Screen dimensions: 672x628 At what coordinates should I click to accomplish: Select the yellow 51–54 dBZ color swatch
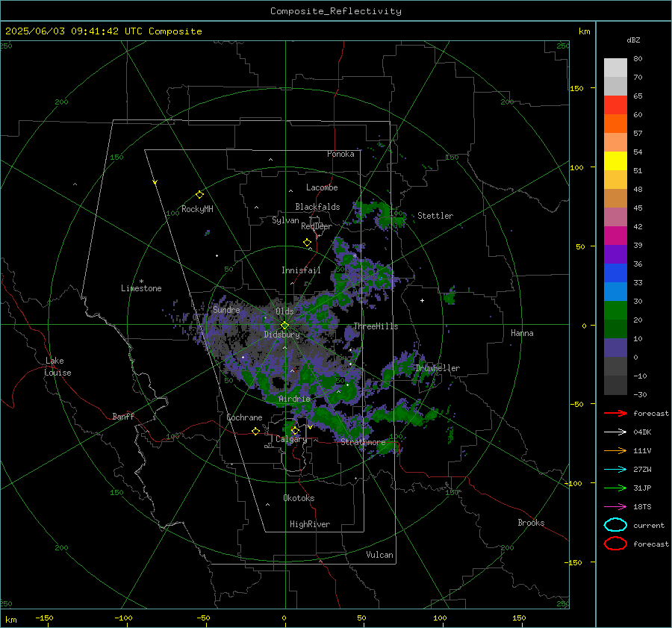(x=615, y=161)
